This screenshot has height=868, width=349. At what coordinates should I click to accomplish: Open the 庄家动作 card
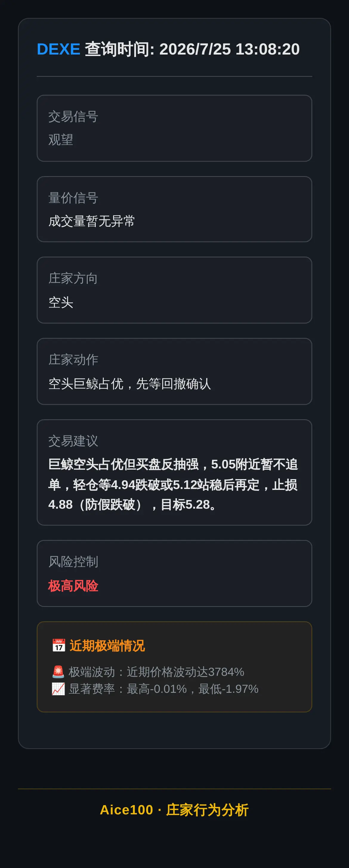(x=174, y=371)
